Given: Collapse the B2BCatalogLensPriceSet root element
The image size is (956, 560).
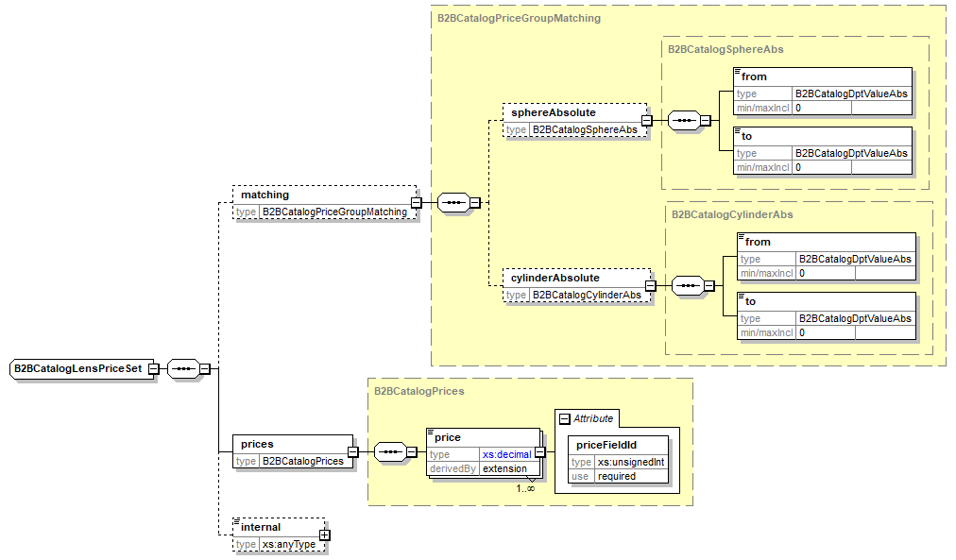Looking at the screenshot, I should pyautogui.click(x=153, y=368).
